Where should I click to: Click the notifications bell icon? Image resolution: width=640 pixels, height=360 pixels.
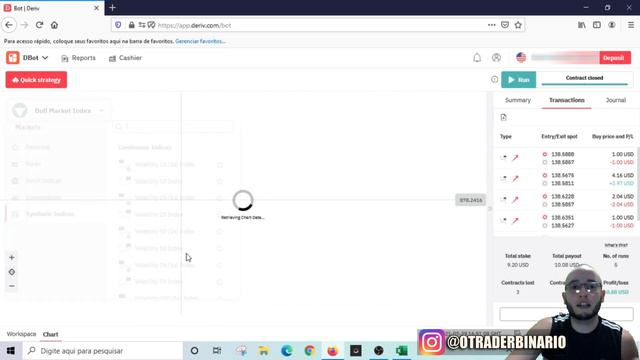coord(477,58)
